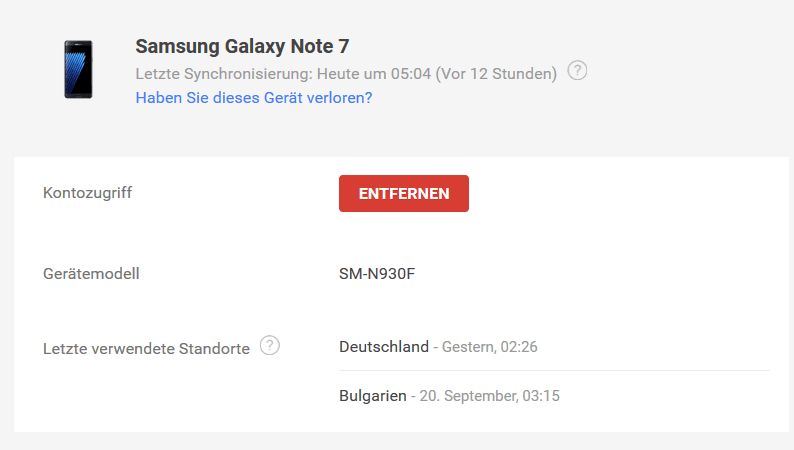Click the help icon beside last synchronization time
The width and height of the screenshot is (794, 450).
pos(577,71)
